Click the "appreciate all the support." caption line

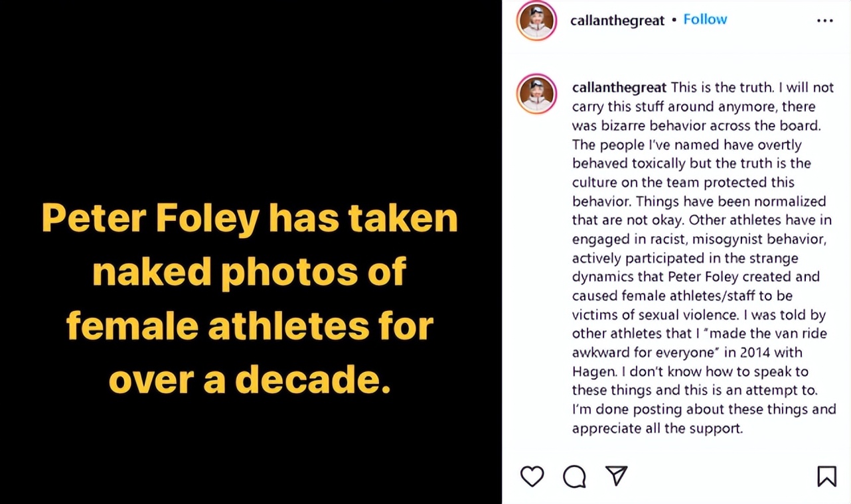point(657,428)
